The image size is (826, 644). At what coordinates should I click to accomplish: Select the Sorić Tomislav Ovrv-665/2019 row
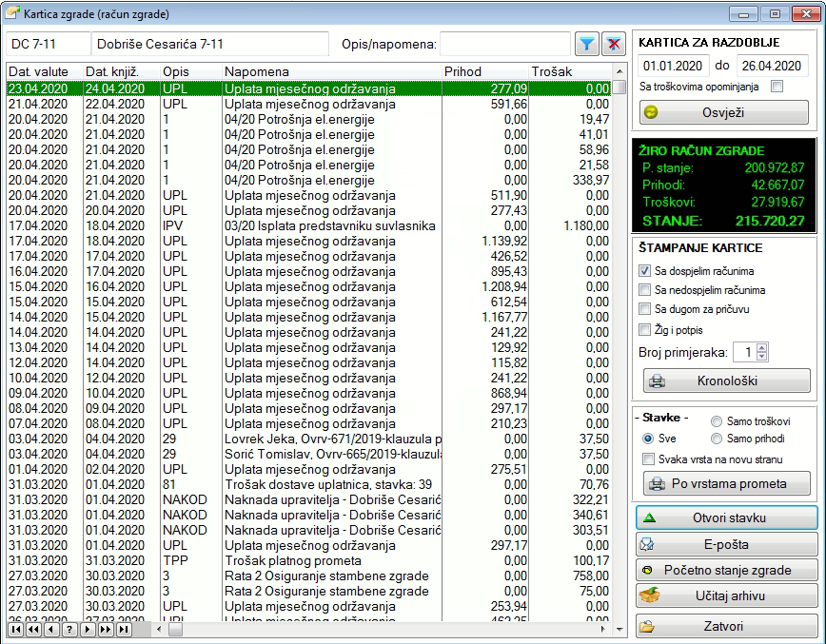308,454
